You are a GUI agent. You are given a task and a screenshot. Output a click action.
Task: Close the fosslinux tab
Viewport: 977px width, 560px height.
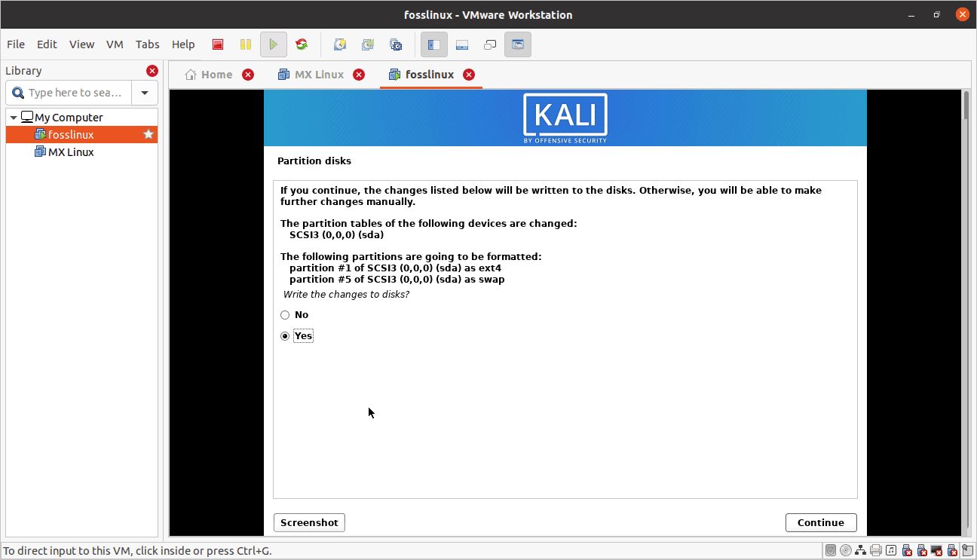tap(469, 75)
